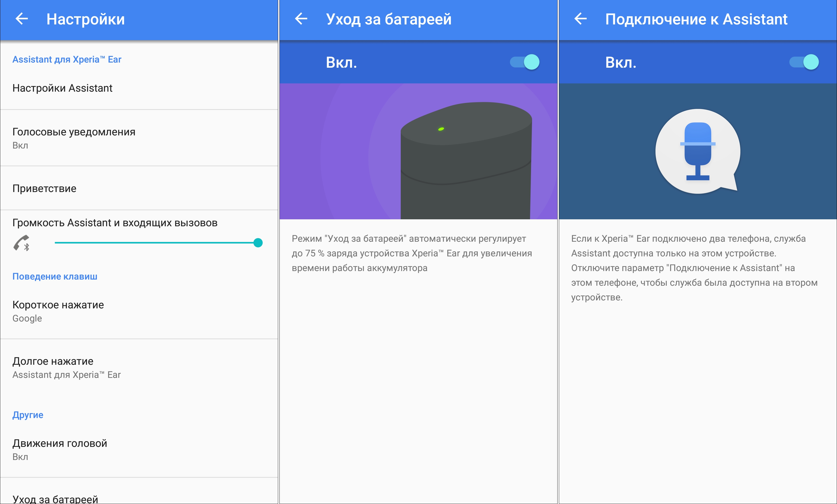Click the Громкость Assistant и входящих вызовов label

point(115,223)
